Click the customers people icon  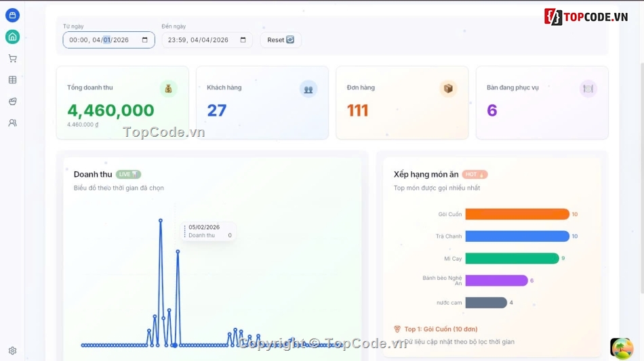click(308, 89)
